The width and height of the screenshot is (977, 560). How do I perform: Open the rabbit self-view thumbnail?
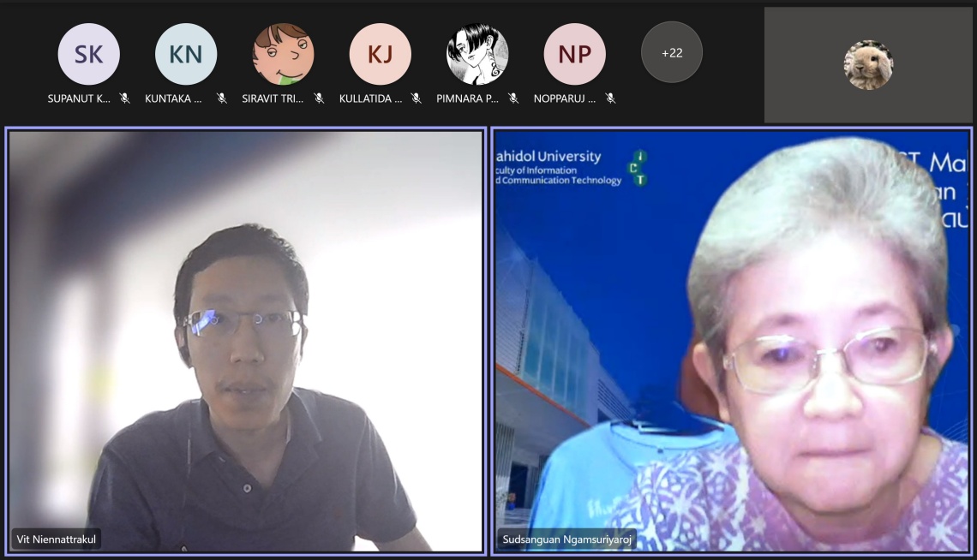(x=867, y=65)
